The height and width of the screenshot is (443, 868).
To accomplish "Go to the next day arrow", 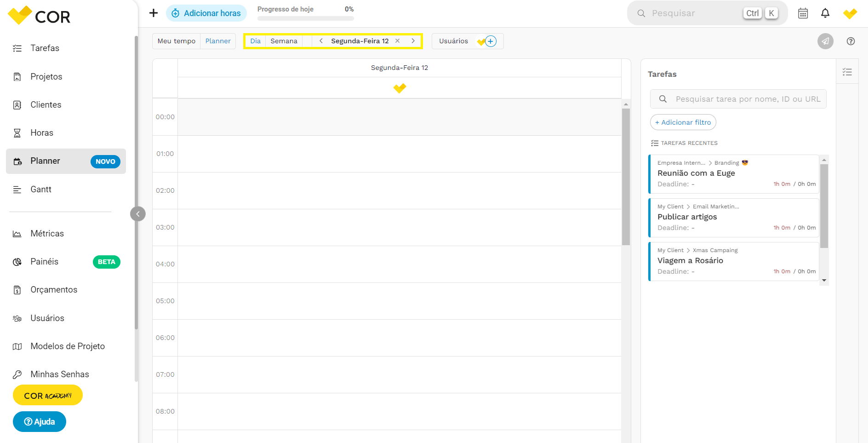I will (413, 41).
